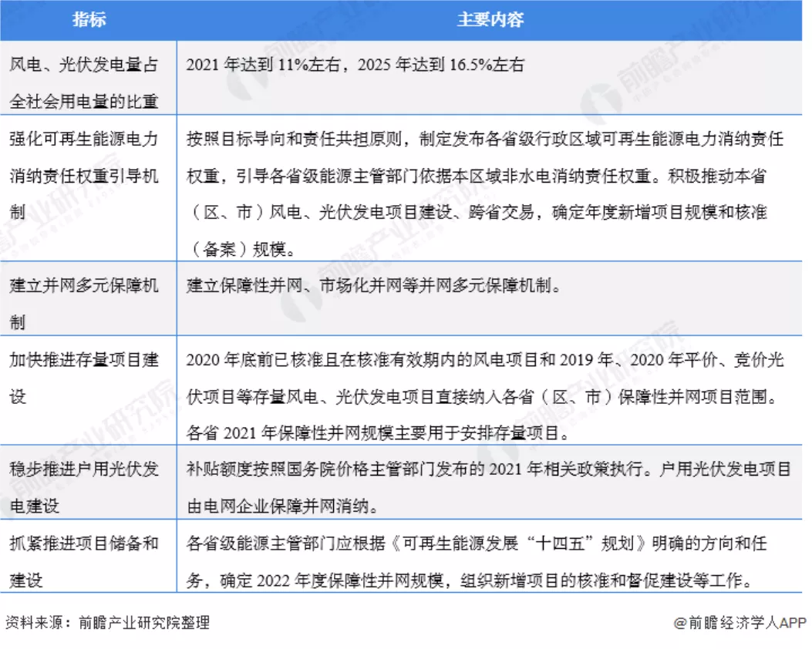
Task: Select the cell 强化可再生能源电力消纳责任权重引导机制
Action: tap(89, 188)
